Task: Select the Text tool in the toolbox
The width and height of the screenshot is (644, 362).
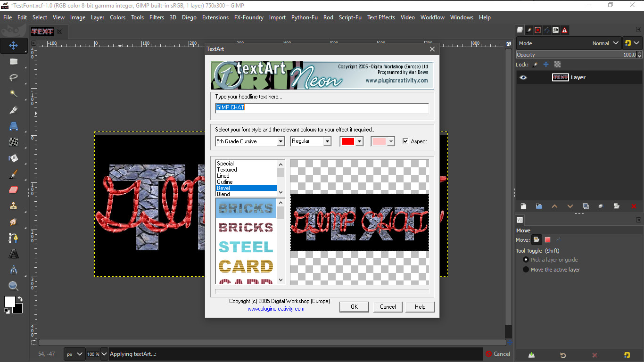Action: 14,254
